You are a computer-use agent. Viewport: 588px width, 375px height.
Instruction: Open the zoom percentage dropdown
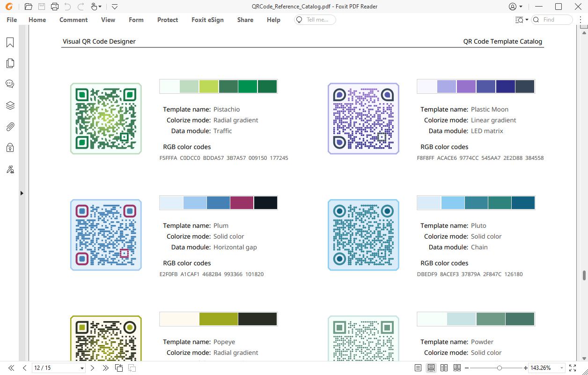click(562, 368)
